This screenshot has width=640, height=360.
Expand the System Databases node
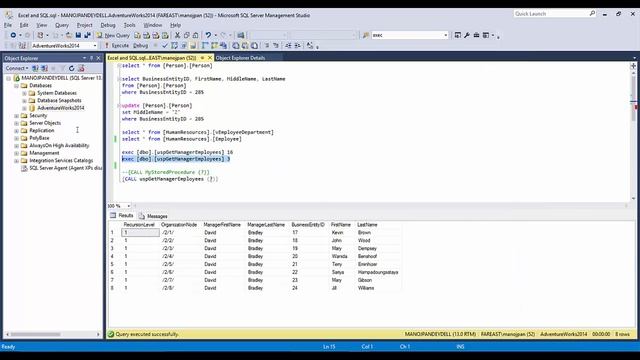click(24, 93)
